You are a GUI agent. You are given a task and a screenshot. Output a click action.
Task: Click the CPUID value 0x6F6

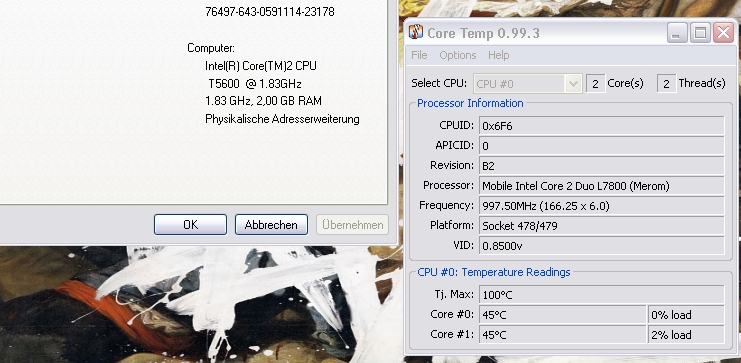point(602,126)
